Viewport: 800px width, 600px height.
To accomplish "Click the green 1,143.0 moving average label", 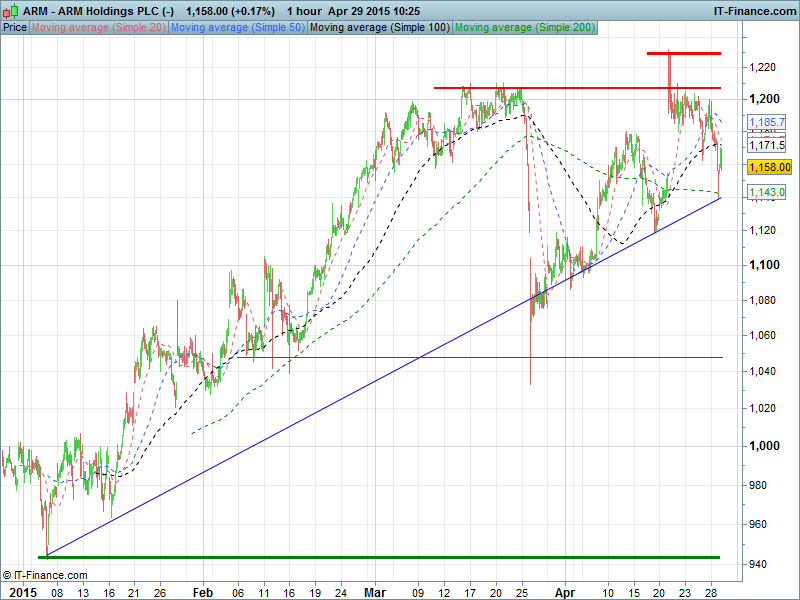I will click(x=767, y=191).
